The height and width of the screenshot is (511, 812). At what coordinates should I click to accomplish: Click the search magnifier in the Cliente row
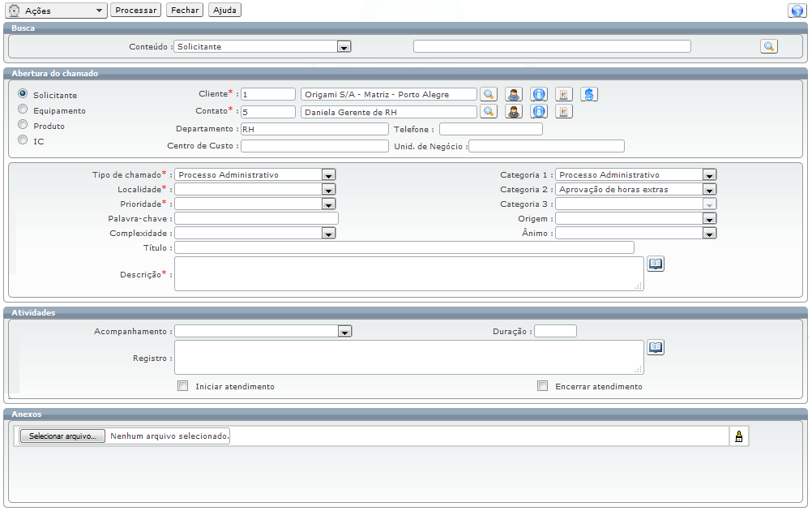(x=488, y=94)
